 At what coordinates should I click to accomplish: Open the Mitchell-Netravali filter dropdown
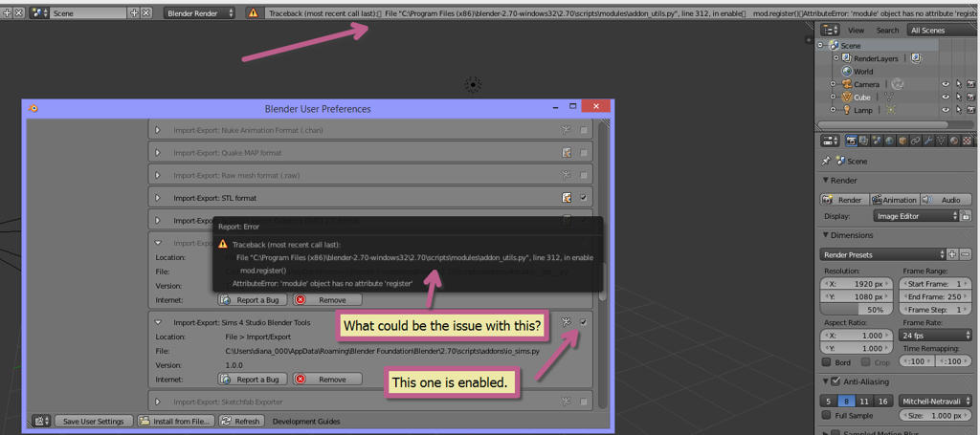(x=934, y=401)
